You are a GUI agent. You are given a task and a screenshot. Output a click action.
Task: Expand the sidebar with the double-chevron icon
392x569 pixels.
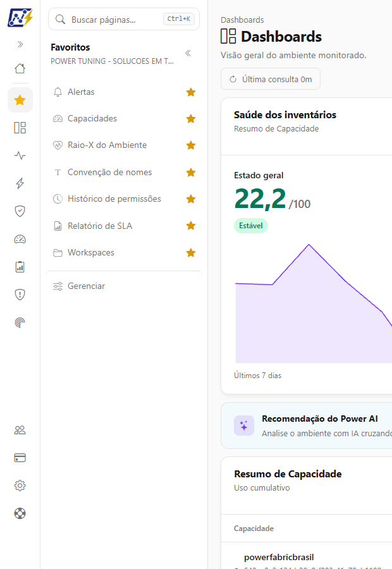point(20,44)
